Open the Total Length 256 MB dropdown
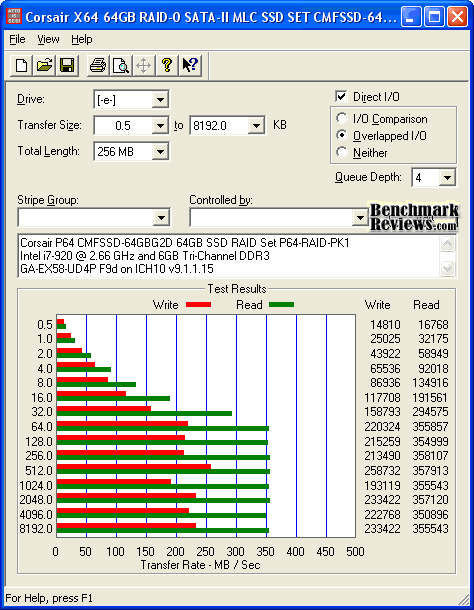Viewport: 474px width, 610px height. (160, 152)
